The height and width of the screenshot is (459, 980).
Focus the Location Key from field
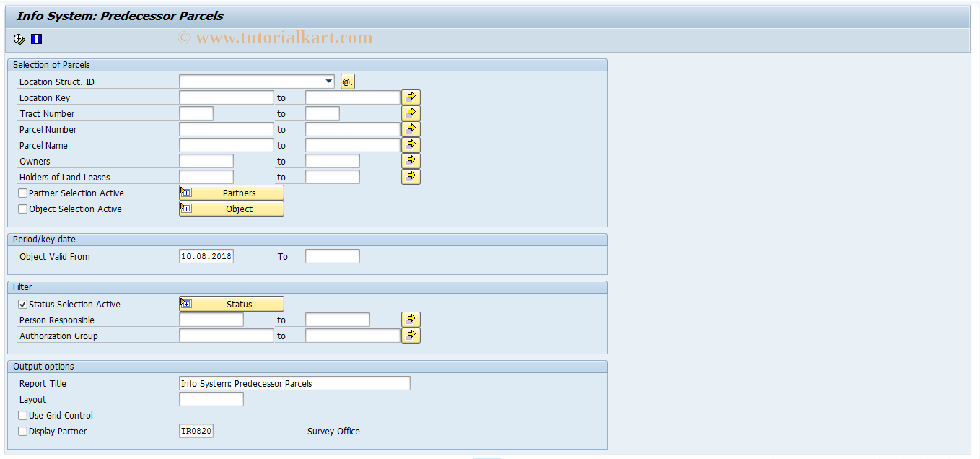tap(227, 97)
